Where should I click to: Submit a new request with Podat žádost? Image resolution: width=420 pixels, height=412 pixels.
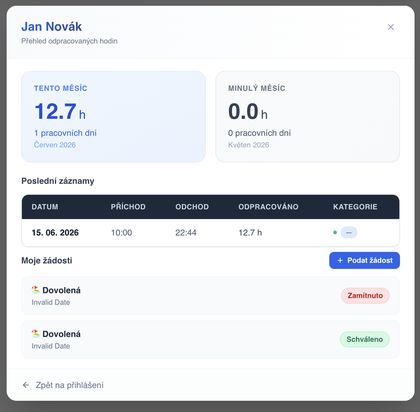point(364,260)
